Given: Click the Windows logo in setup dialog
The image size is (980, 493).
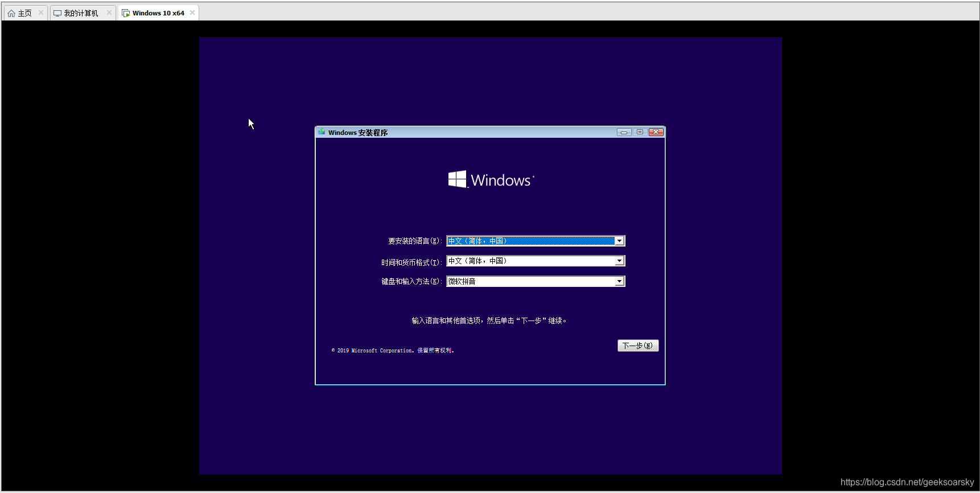Looking at the screenshot, I should pyautogui.click(x=491, y=179).
